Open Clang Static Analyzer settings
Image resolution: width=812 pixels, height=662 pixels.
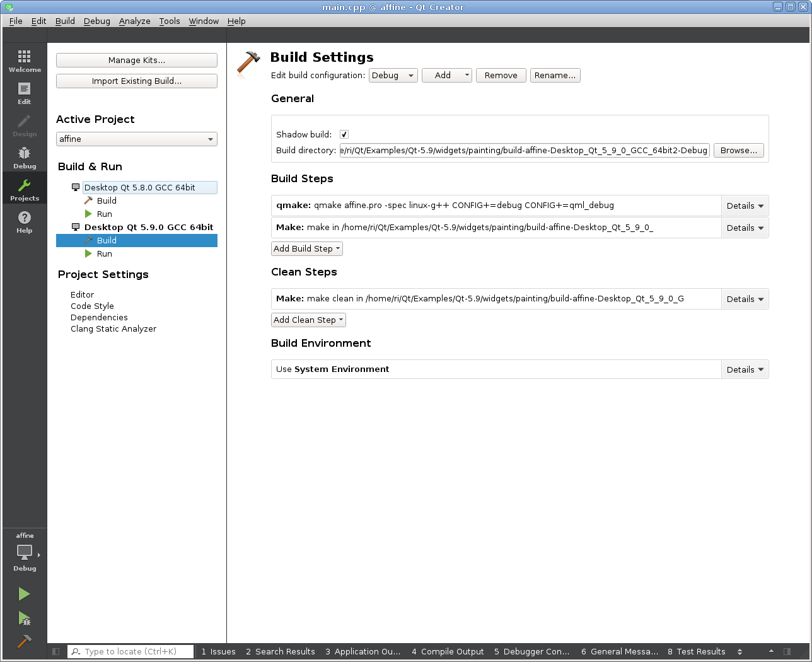113,328
